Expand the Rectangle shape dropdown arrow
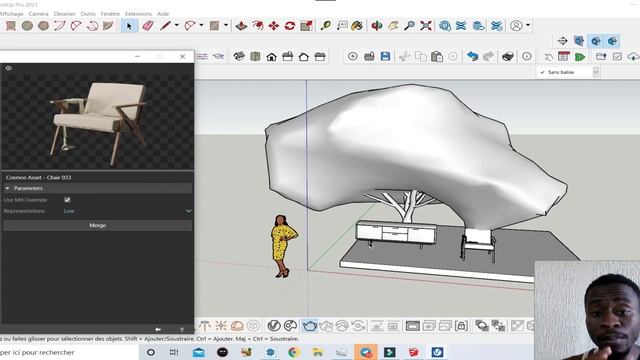This screenshot has width=640, height=360. 226,25
